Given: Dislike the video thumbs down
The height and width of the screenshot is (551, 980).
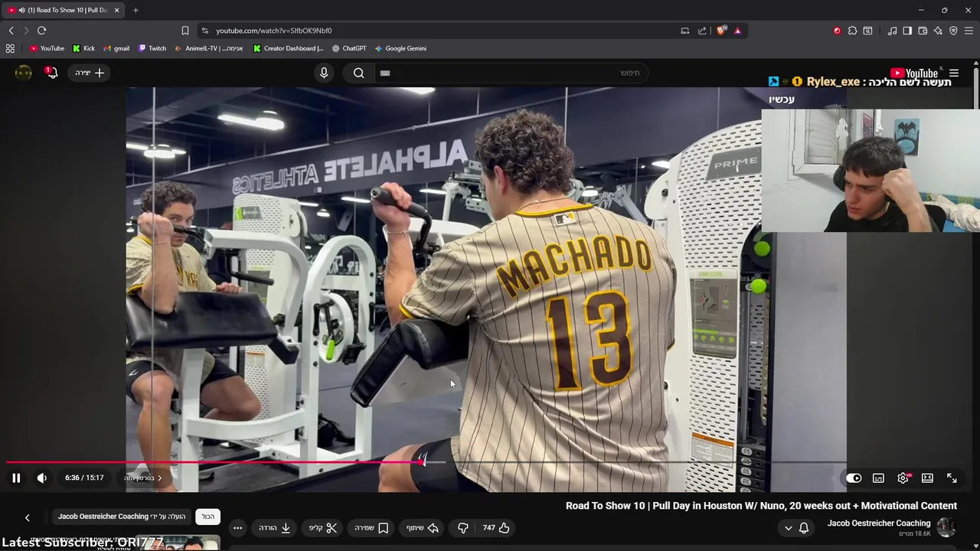Looking at the screenshot, I should pos(462,527).
